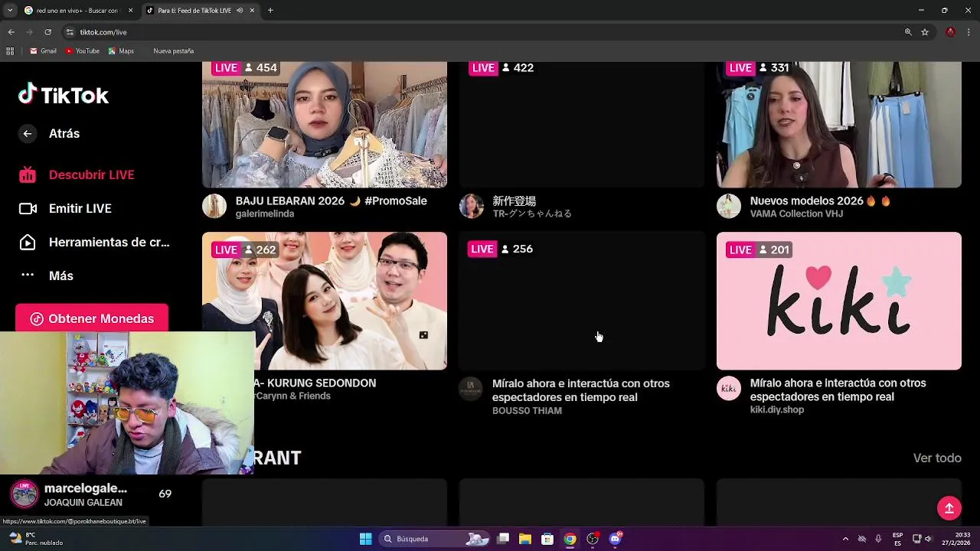The height and width of the screenshot is (551, 980).
Task: Open the Nuevos modelos 2026 live thumbnail
Action: click(839, 124)
